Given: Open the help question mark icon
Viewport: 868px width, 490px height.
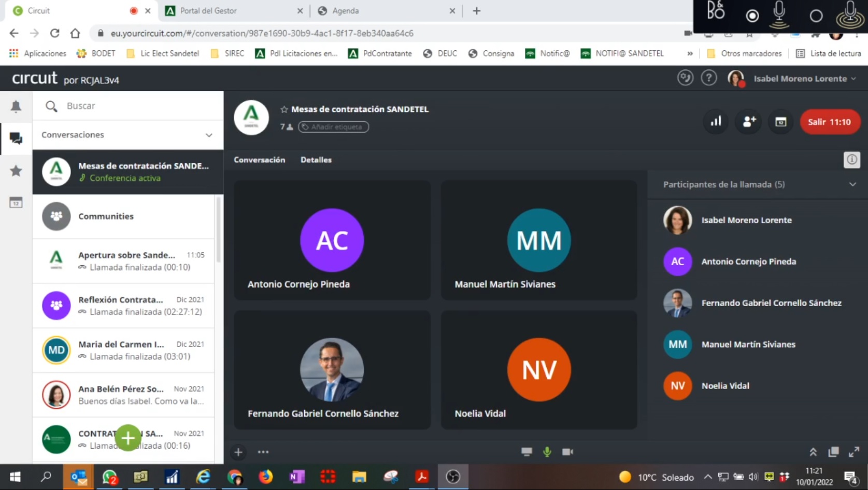Looking at the screenshot, I should click(x=708, y=78).
